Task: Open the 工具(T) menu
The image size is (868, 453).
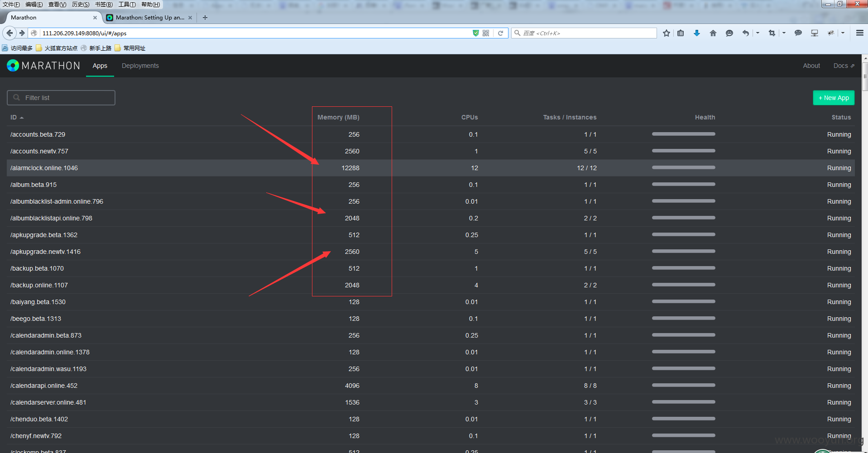Action: pyautogui.click(x=127, y=4)
